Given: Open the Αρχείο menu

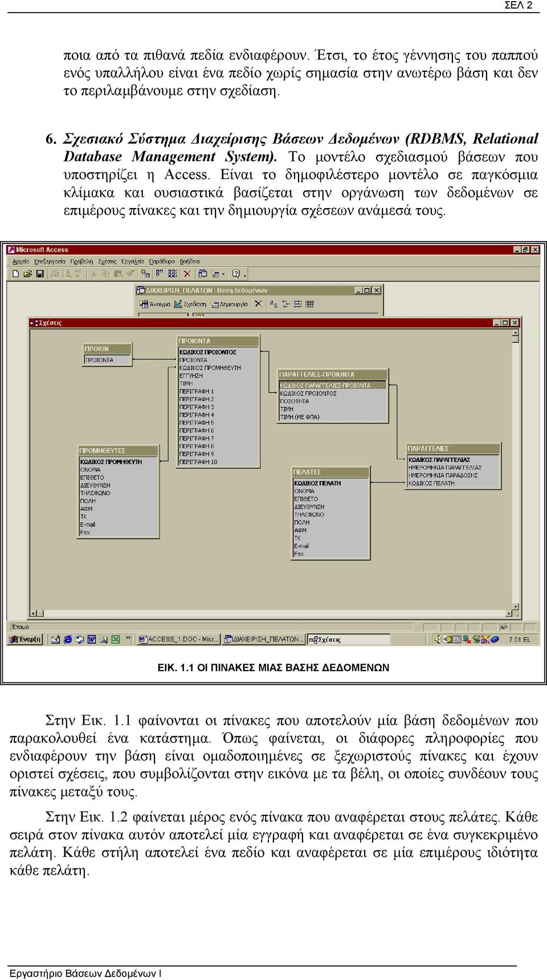Looking at the screenshot, I should click(21, 262).
